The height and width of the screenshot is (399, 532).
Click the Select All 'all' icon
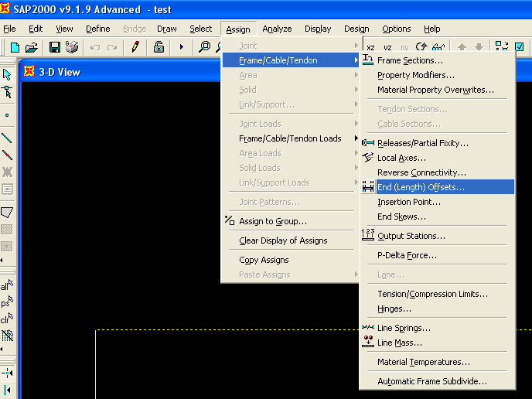pos(7,285)
